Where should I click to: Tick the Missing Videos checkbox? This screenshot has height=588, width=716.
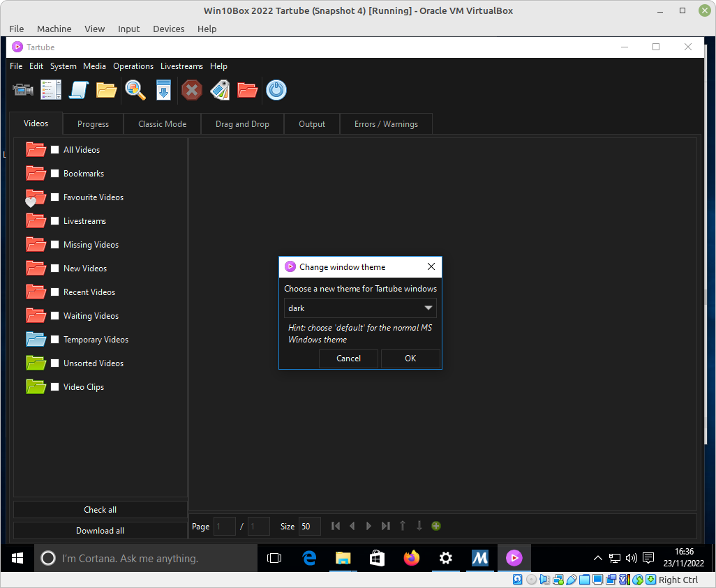[55, 245]
